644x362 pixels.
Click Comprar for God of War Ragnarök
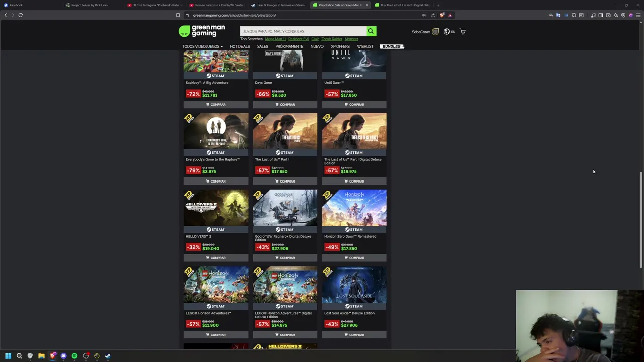point(285,258)
